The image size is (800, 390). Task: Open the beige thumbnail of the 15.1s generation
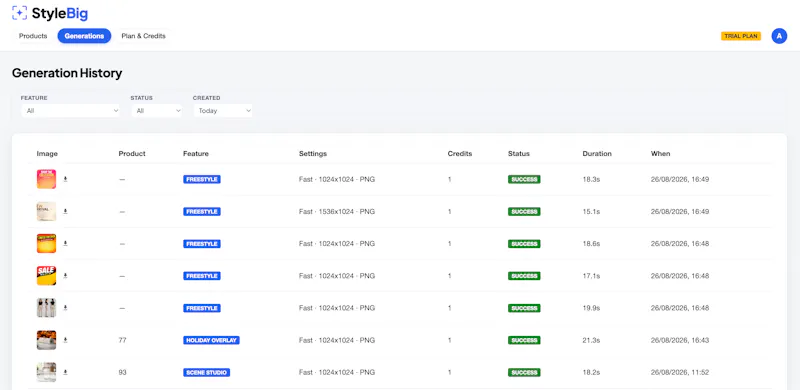coord(46,211)
